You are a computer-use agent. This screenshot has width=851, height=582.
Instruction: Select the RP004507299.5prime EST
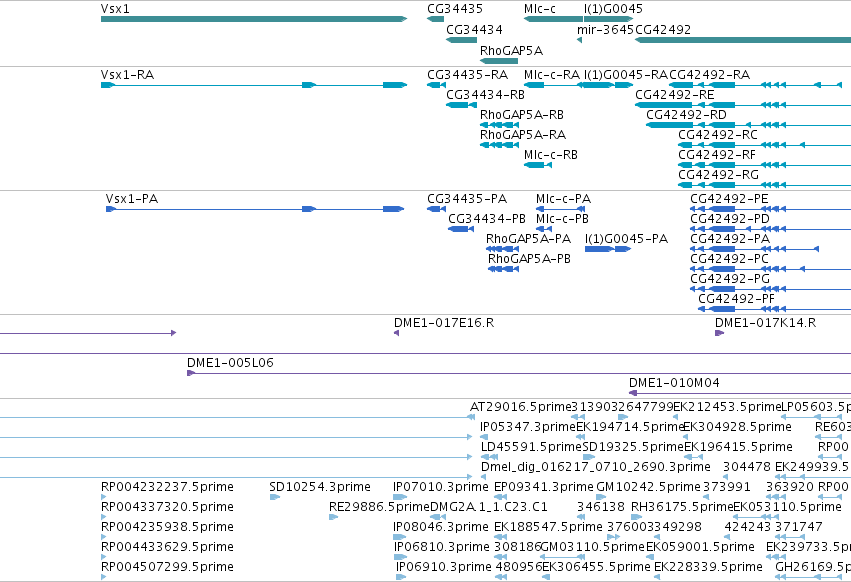point(103,577)
